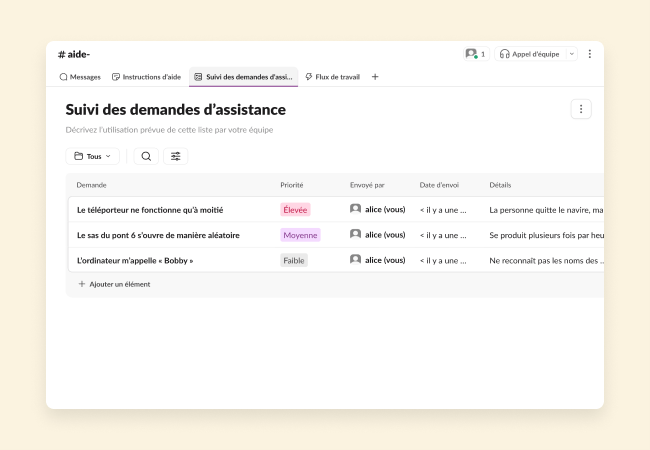Open the 'Le téléporteur ne fonctionne qu'à moitié' request

point(150,210)
